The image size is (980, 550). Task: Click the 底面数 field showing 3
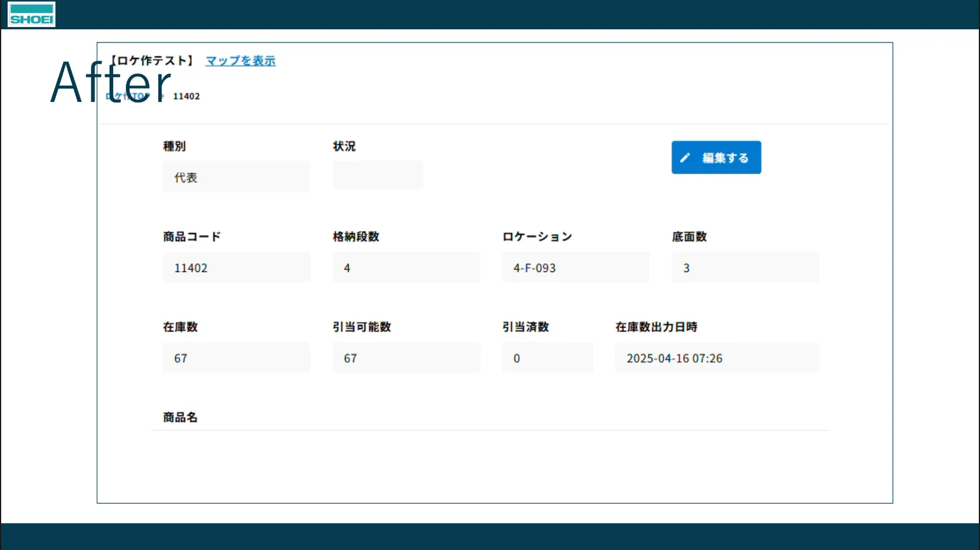coord(745,268)
